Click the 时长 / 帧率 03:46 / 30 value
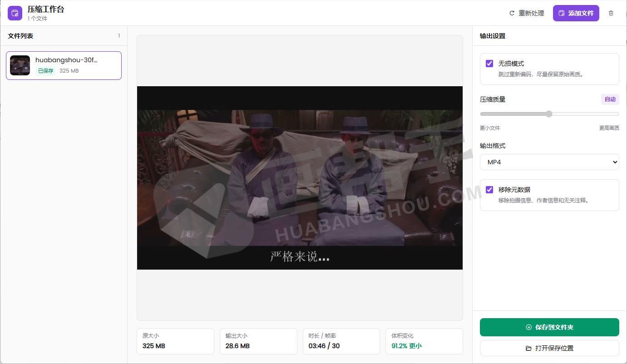The image size is (627, 364). [324, 346]
